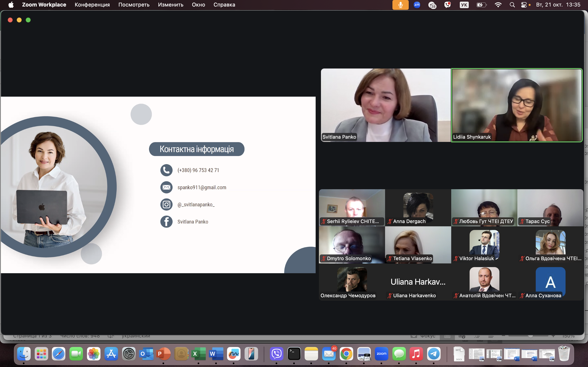Open the Zoom app icon in dock
This screenshot has height=367, width=588.
(381, 354)
